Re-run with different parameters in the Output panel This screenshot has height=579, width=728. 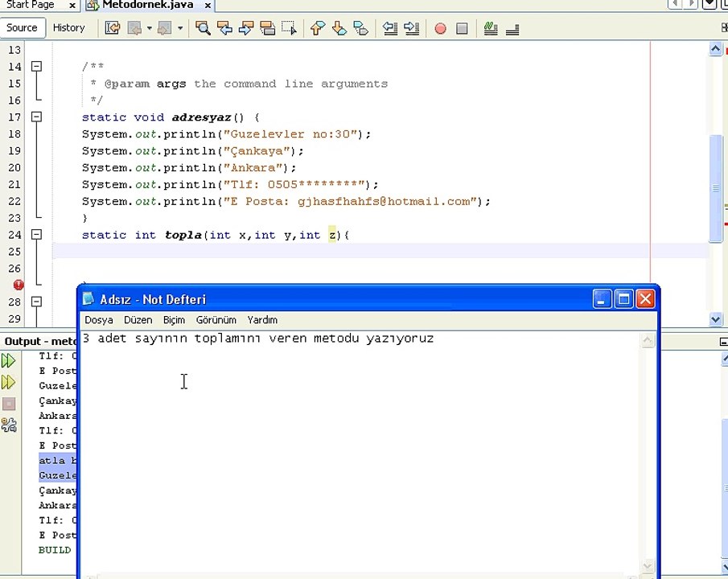8,382
